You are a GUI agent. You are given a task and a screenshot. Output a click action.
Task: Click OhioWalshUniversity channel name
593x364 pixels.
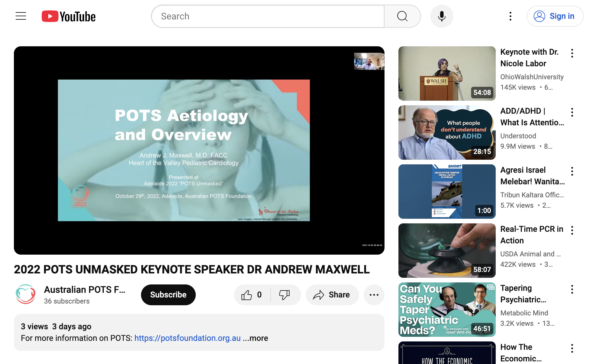(532, 77)
